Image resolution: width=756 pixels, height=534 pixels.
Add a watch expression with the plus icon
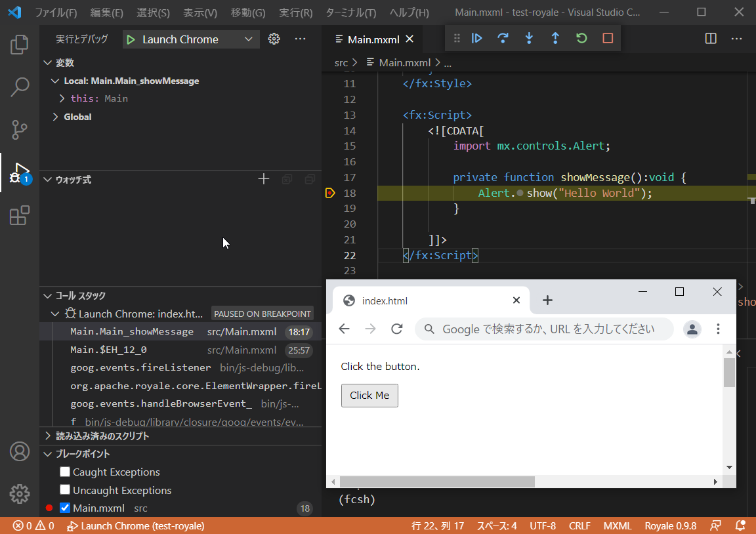tap(263, 178)
